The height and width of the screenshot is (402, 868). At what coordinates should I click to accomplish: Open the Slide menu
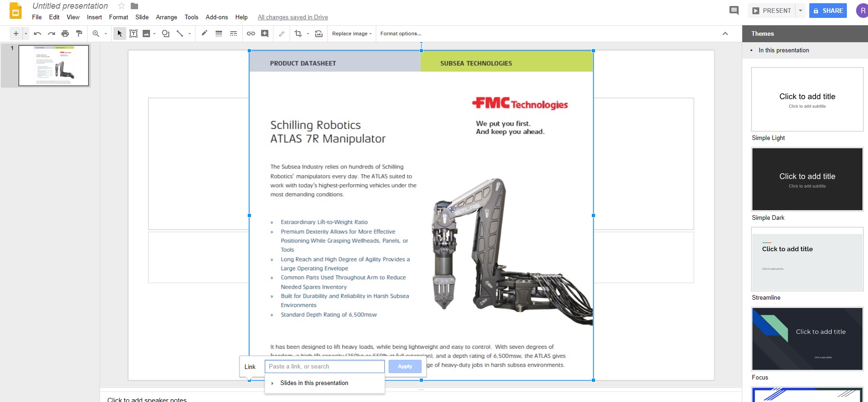[x=142, y=17]
